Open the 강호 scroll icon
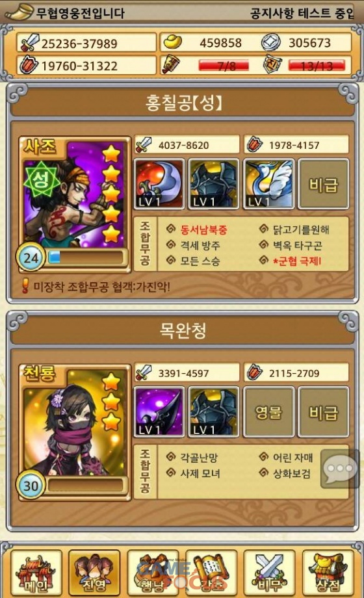The width and height of the screenshot is (364, 598). pos(211,572)
